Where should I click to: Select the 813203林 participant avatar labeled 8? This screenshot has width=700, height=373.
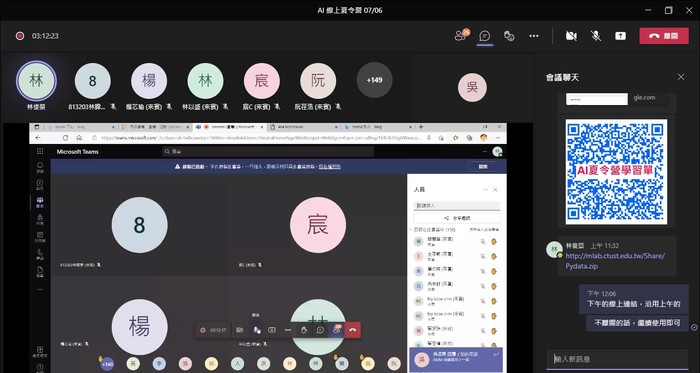[92, 81]
